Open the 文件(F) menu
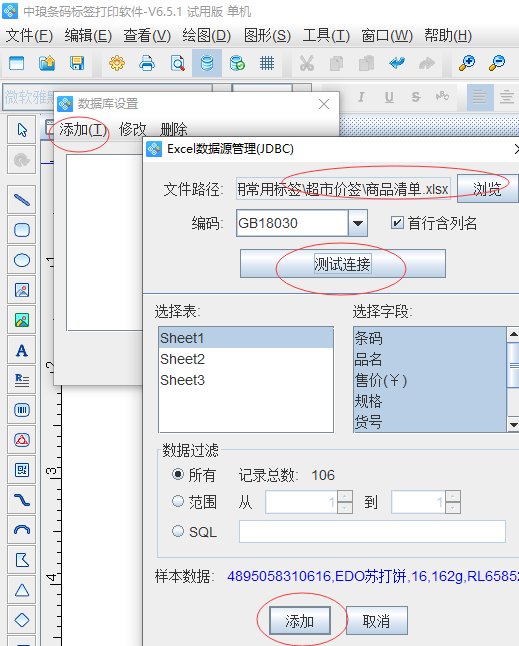This screenshot has height=646, width=519. tap(29, 35)
